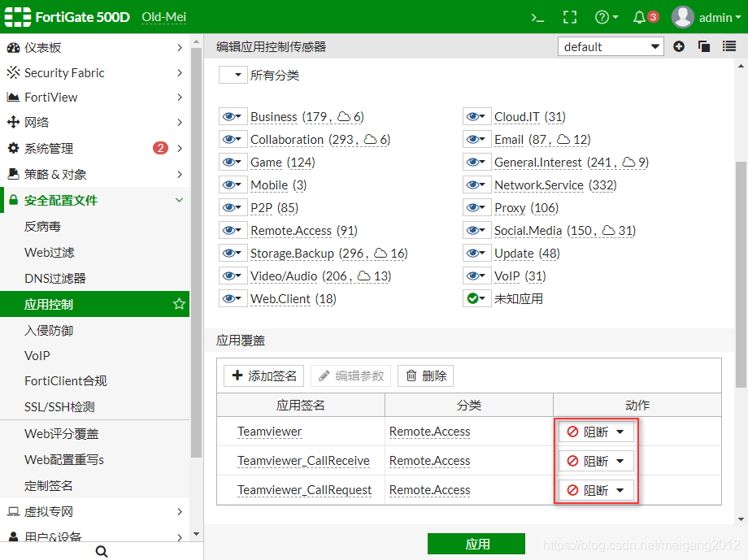View sensor list icon
This screenshot has height=560, width=748.
(x=729, y=46)
